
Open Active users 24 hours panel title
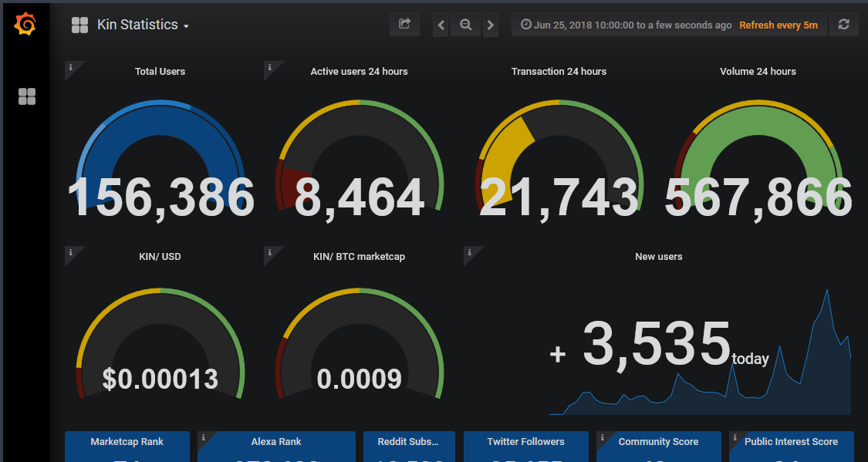(359, 72)
